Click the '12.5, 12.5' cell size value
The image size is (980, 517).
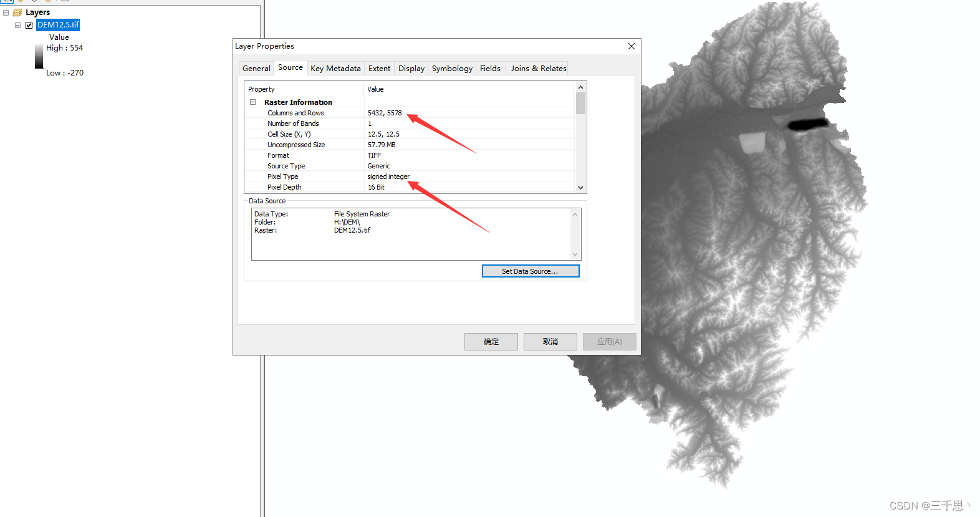tap(383, 134)
